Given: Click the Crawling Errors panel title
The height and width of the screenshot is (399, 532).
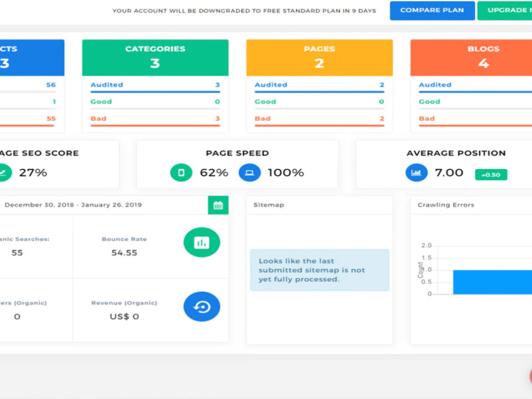Looking at the screenshot, I should click(445, 205).
